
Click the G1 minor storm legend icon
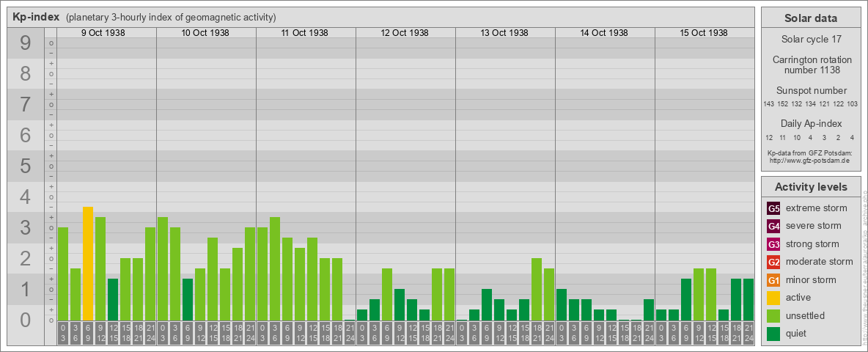tap(774, 280)
